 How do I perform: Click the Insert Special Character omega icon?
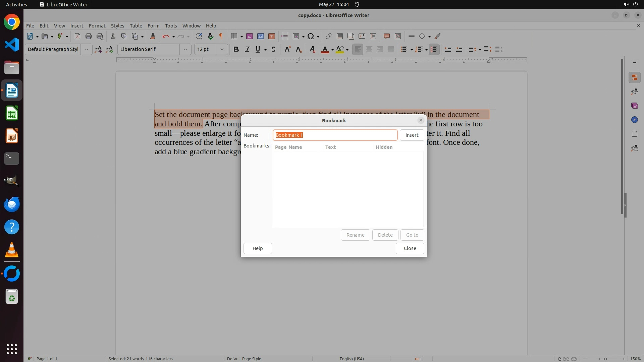point(311,36)
